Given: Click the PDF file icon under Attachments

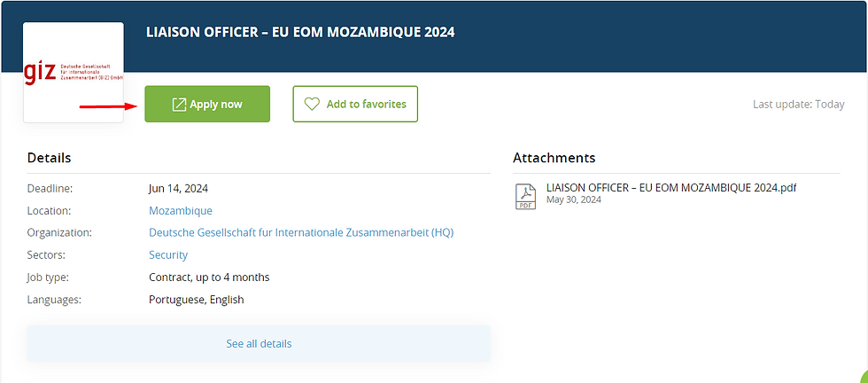Looking at the screenshot, I should (x=525, y=194).
